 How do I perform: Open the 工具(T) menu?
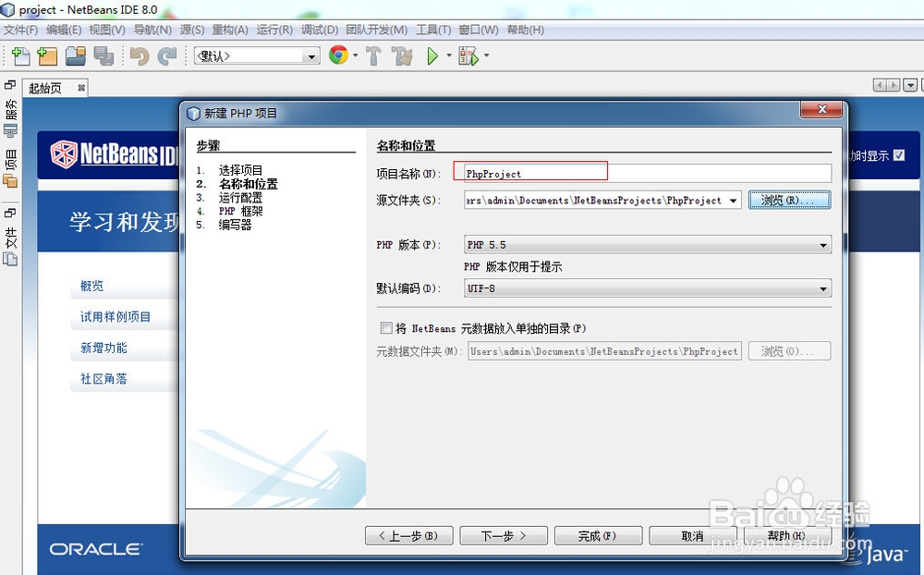pyautogui.click(x=433, y=30)
